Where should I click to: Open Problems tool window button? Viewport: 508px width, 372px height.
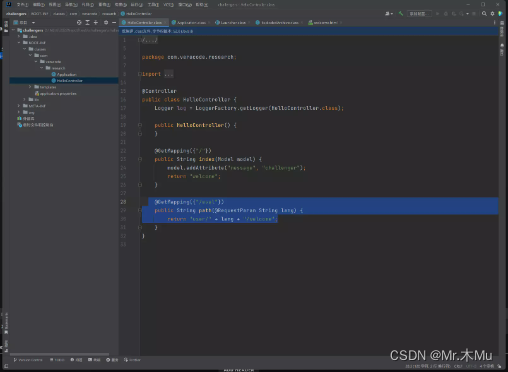(76, 360)
